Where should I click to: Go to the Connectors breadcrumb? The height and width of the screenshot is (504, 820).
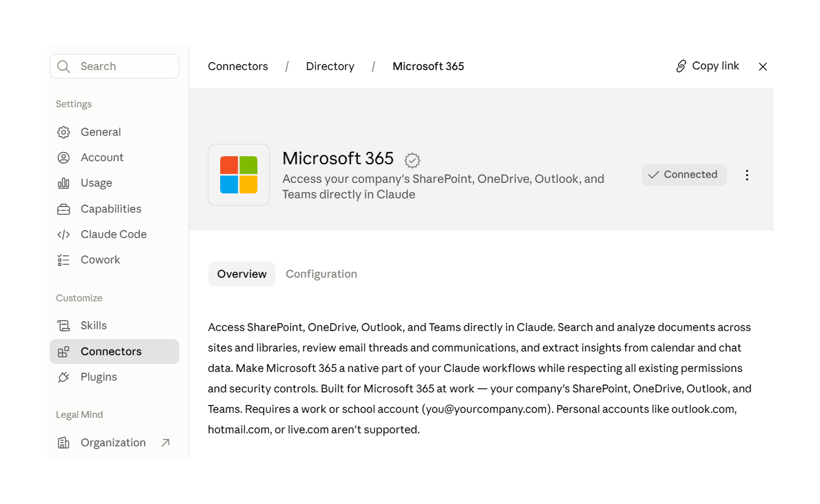(x=238, y=66)
